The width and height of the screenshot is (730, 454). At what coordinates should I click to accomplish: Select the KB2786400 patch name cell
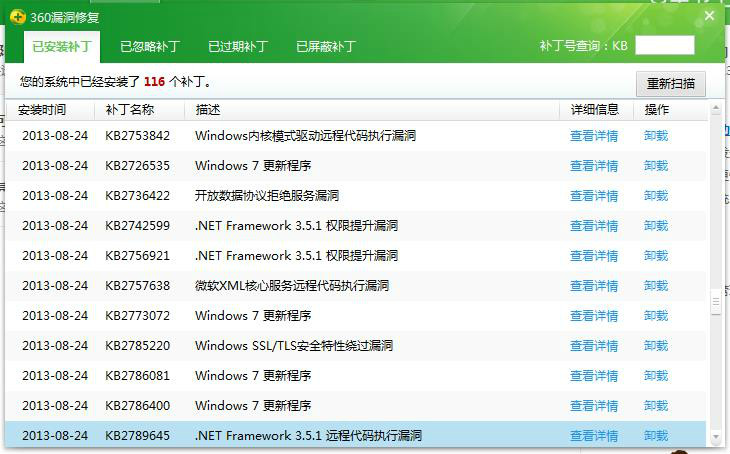tap(137, 406)
